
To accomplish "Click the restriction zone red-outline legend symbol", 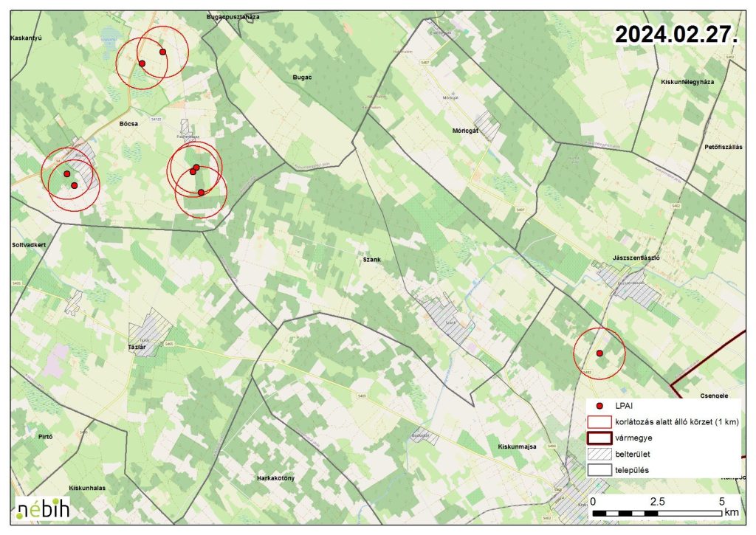I will coord(599,422).
